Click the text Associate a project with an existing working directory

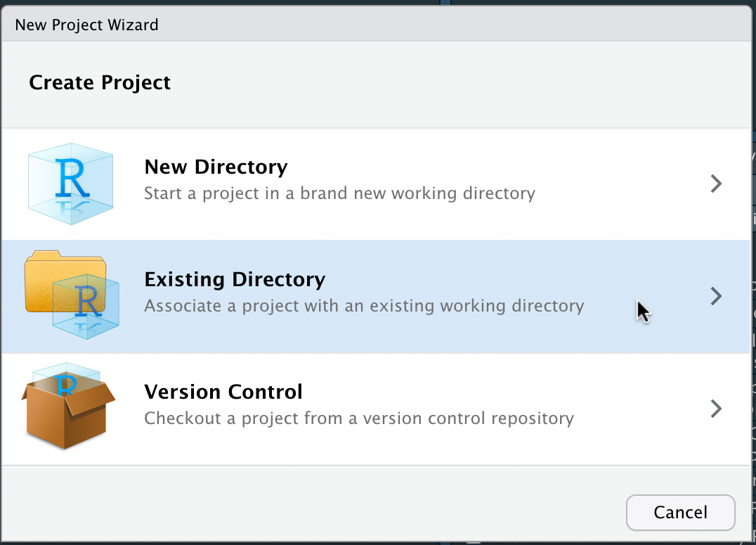coord(363,305)
